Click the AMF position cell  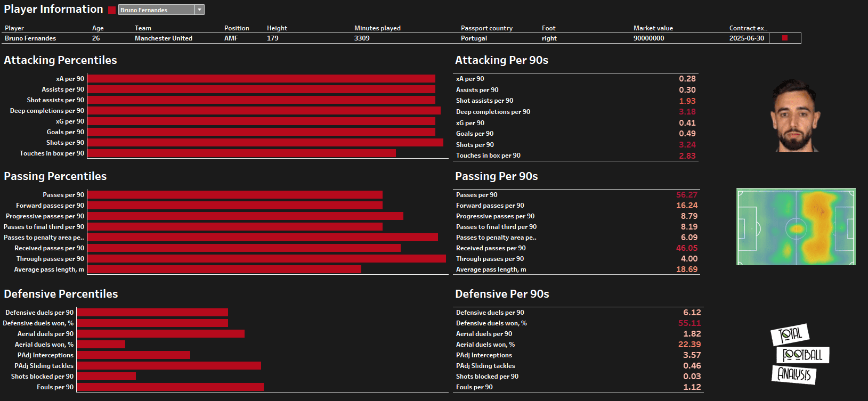coord(231,38)
